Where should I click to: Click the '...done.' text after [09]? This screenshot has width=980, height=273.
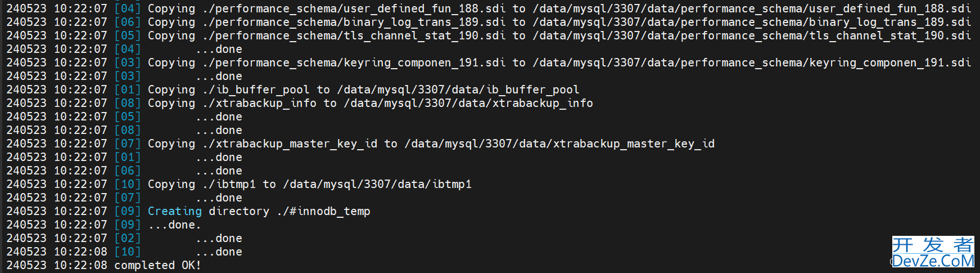point(174,225)
